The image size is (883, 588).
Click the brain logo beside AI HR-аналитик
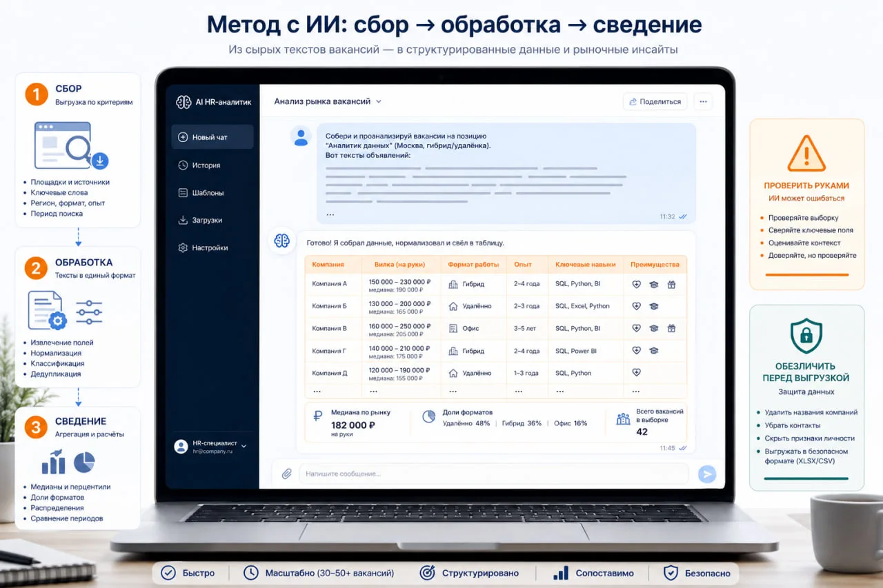[x=183, y=102]
